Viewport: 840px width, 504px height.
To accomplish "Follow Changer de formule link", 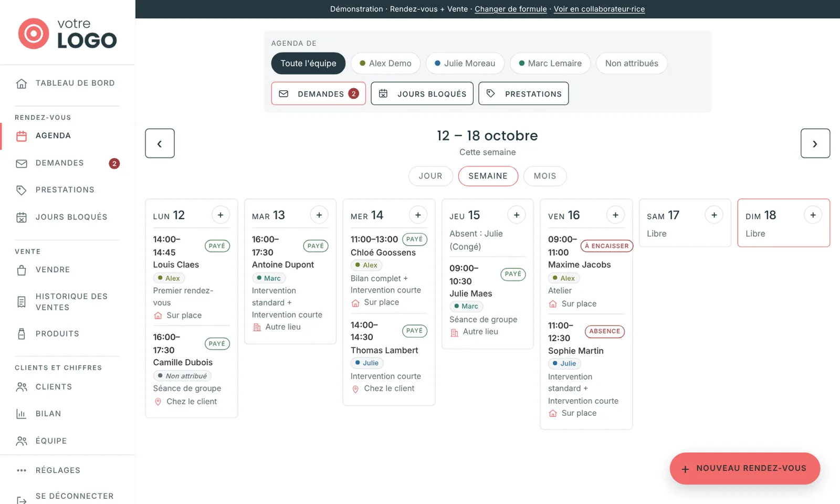I will coord(511,9).
